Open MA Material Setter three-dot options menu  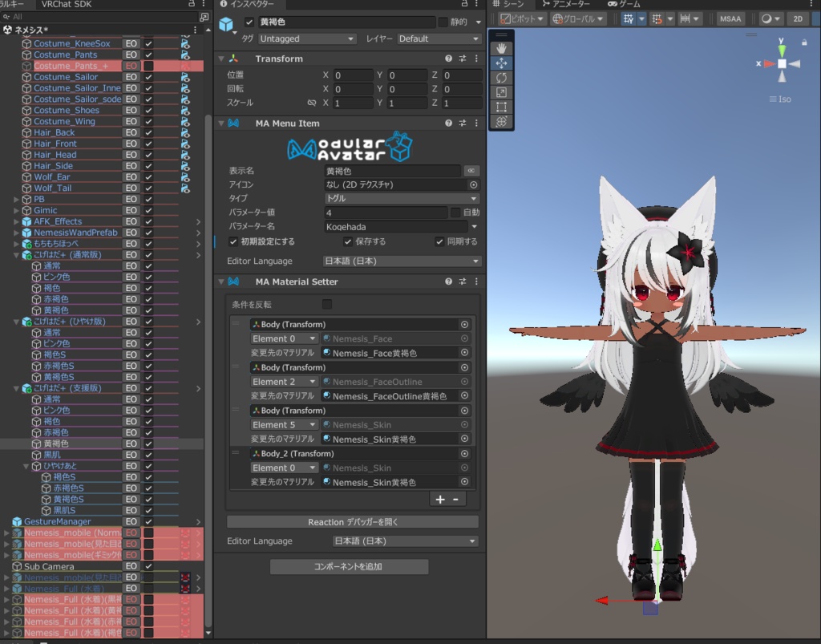click(x=476, y=281)
